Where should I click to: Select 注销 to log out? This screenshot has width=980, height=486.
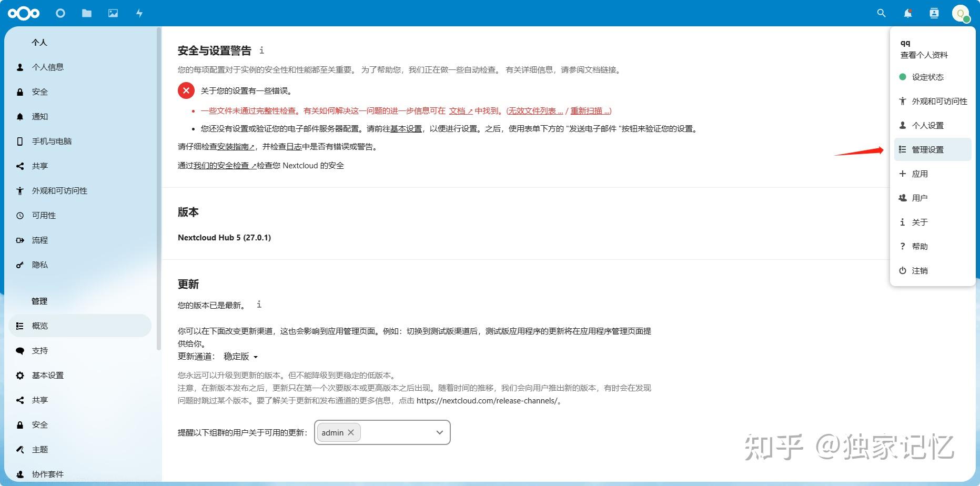(x=920, y=270)
